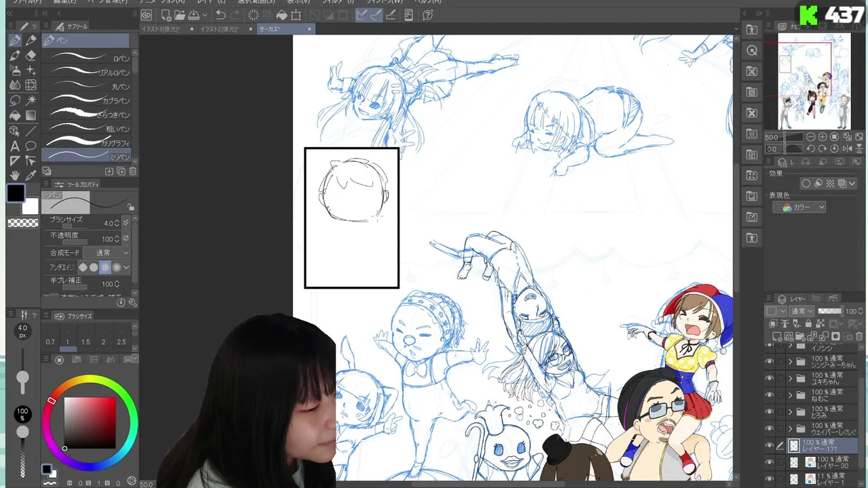Viewport: 868px width, 488px height.
Task: Hide the とろみ layer folder
Action: click(x=769, y=412)
